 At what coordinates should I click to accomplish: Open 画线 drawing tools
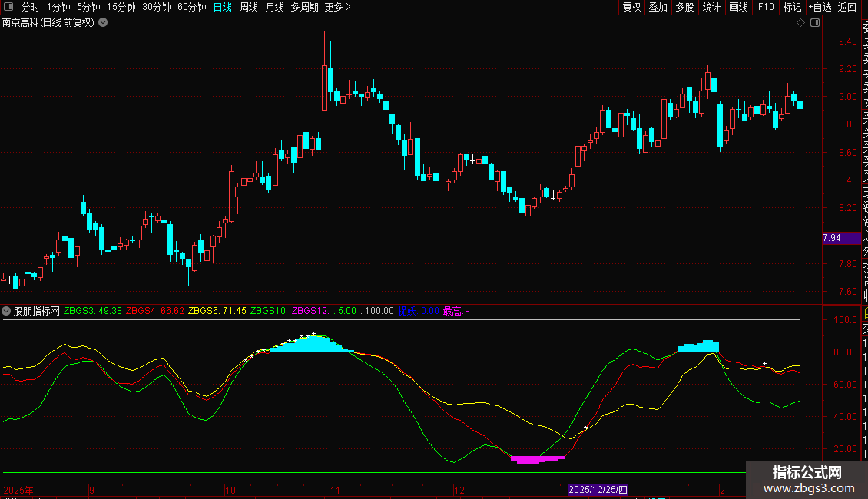(x=738, y=8)
